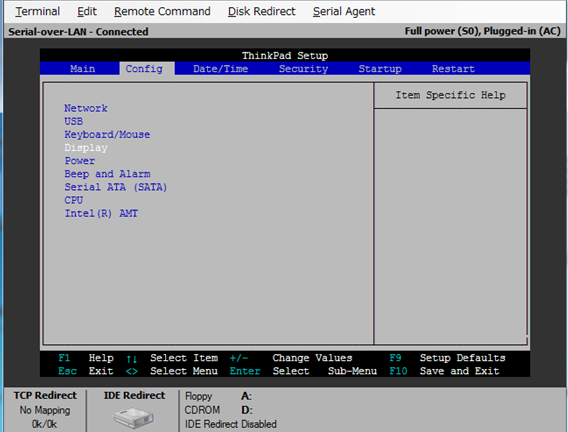Image resolution: width=568 pixels, height=432 pixels.
Task: Click the Select Item arrows hint
Action: pos(172,358)
